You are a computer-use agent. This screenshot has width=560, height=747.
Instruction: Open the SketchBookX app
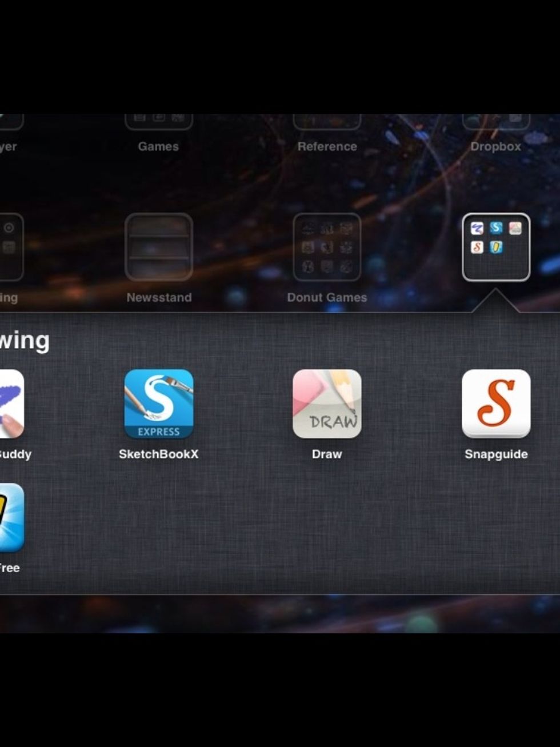(x=158, y=405)
